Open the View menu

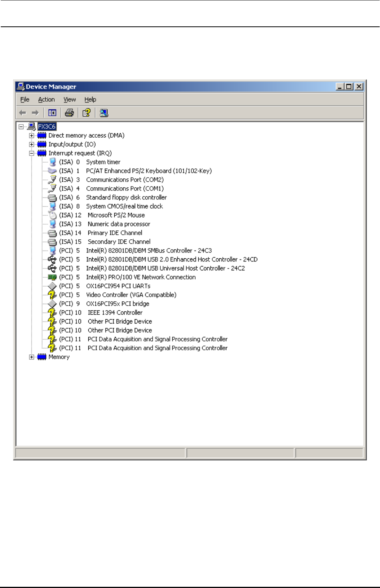[70, 100]
